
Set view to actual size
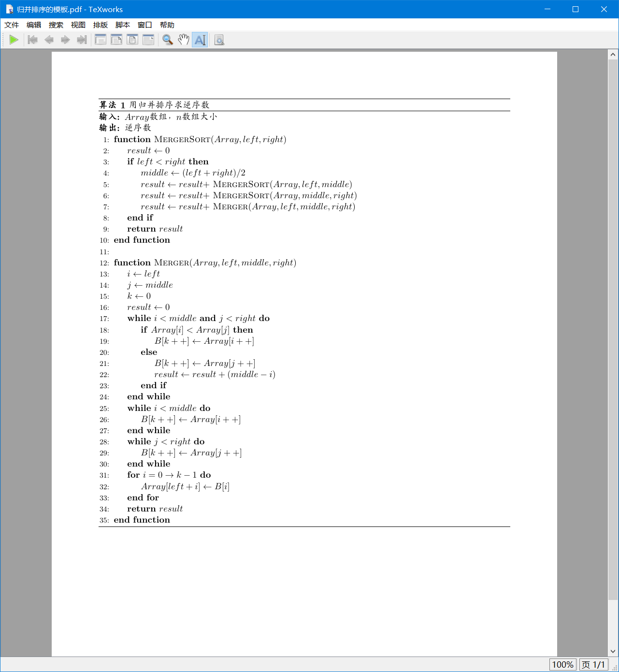point(101,40)
